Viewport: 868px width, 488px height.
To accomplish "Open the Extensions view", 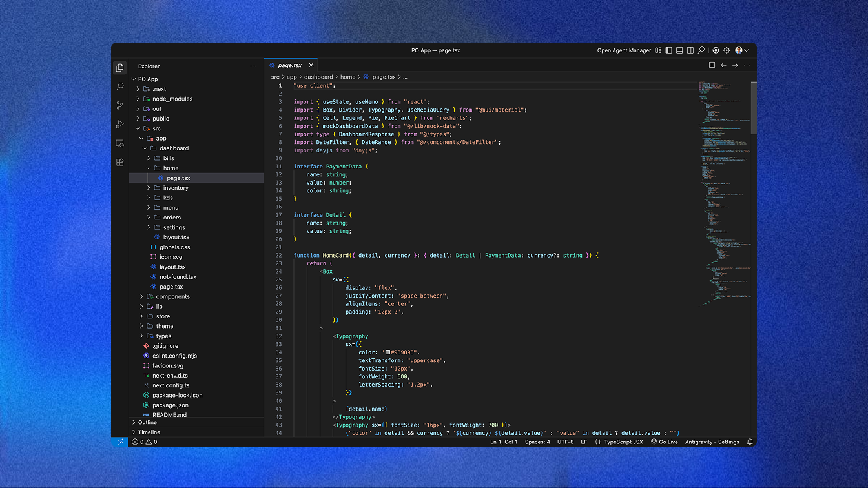I will coord(119,162).
